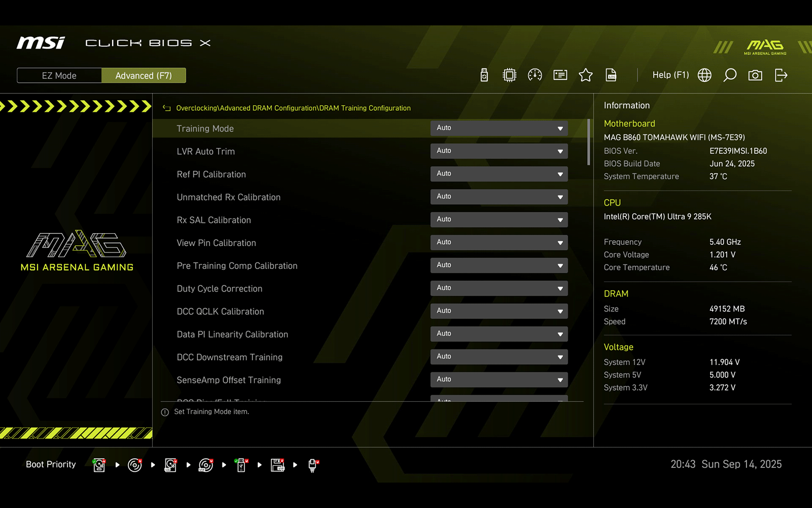Click the DRAM size 49152 MB value
This screenshot has width=812, height=508.
click(727, 309)
